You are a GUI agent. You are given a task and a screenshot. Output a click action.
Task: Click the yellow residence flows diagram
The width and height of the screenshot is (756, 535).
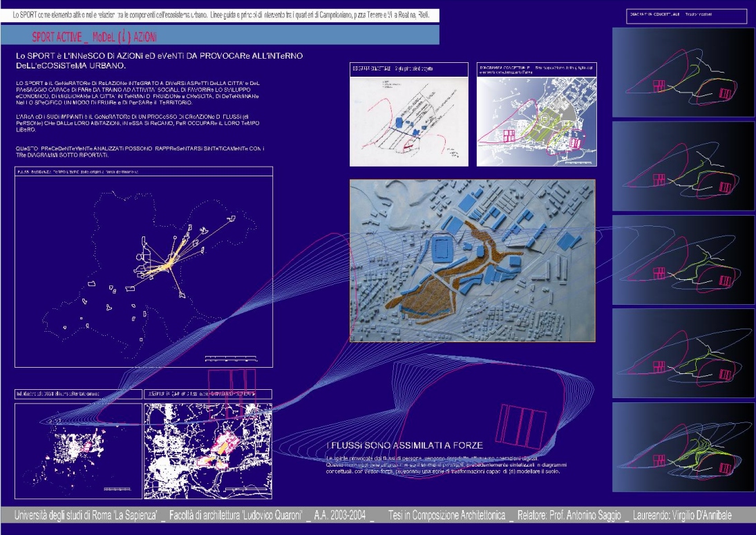tap(144, 266)
